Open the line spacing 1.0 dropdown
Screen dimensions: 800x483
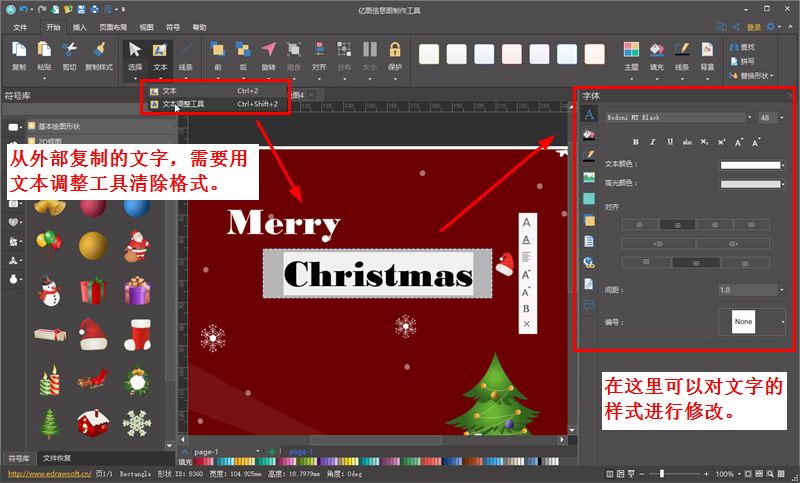point(782,290)
